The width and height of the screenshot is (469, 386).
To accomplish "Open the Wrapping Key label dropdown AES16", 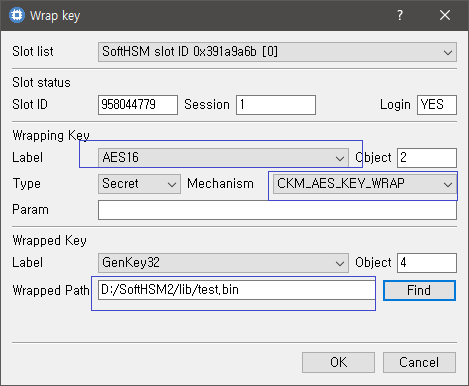I will (x=223, y=158).
